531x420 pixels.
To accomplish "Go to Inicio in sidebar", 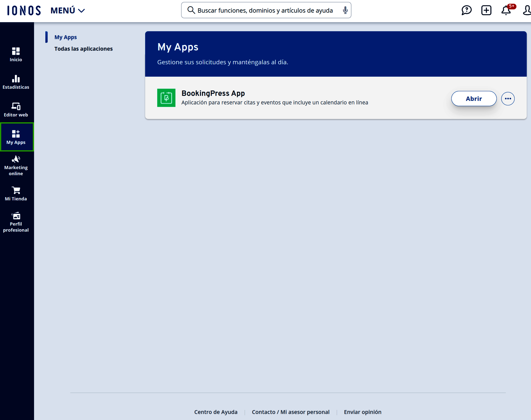I will [16, 55].
